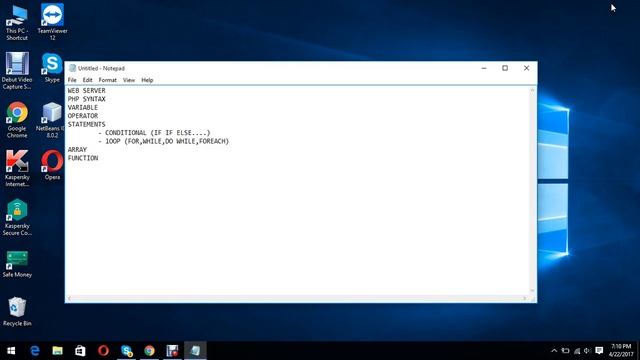
Task: Switch to Chrome in the taskbar
Action: point(149,351)
